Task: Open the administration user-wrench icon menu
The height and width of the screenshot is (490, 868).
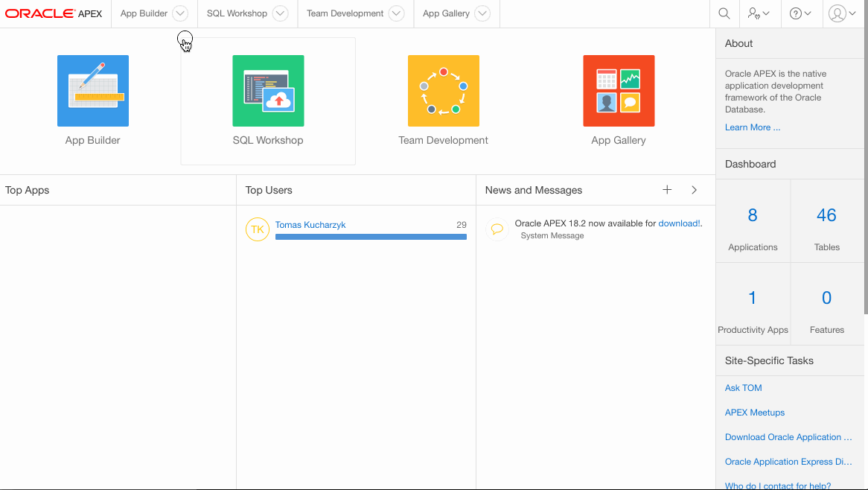Action: tap(759, 13)
